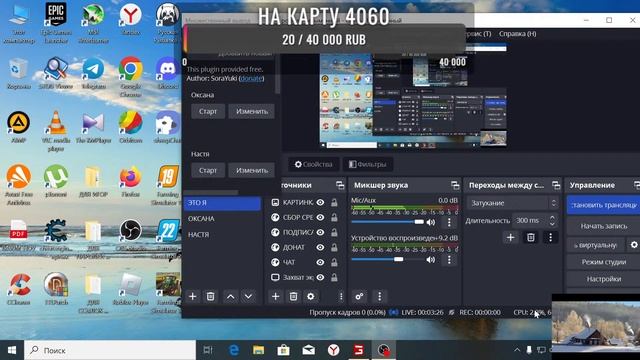The height and width of the screenshot is (360, 640).
Task: Add a new scene with plus icon
Action: pyautogui.click(x=192, y=296)
